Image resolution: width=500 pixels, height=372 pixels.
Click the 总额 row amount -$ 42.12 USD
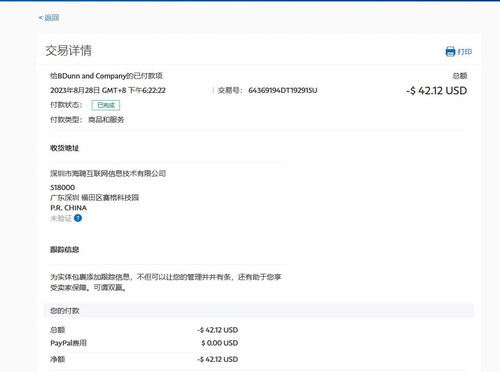point(218,330)
